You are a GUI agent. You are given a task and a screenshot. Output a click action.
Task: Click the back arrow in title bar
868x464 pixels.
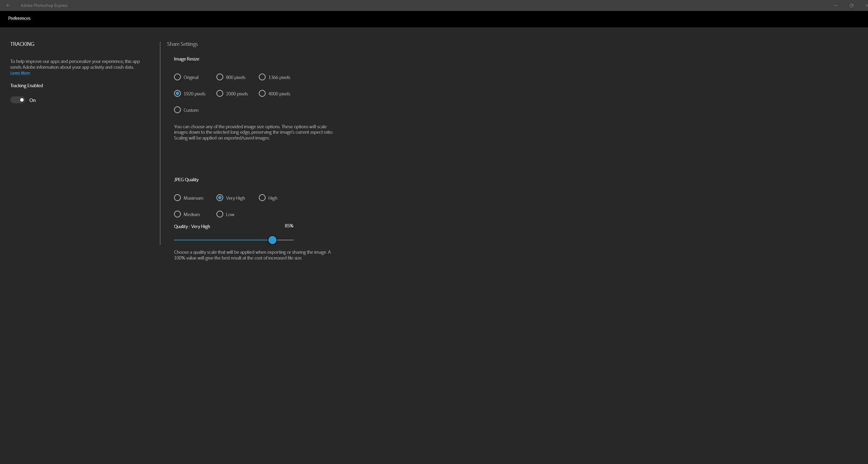(x=8, y=5)
